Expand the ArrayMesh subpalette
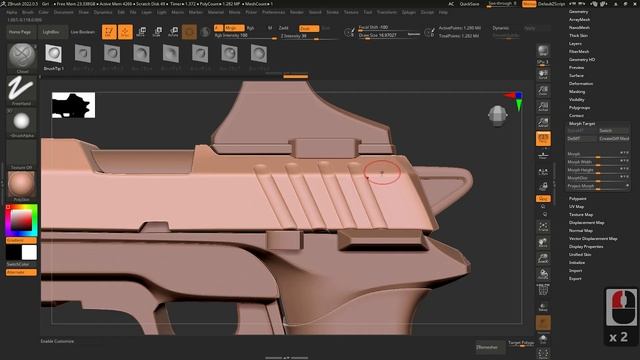The image size is (640, 360). (x=579, y=19)
